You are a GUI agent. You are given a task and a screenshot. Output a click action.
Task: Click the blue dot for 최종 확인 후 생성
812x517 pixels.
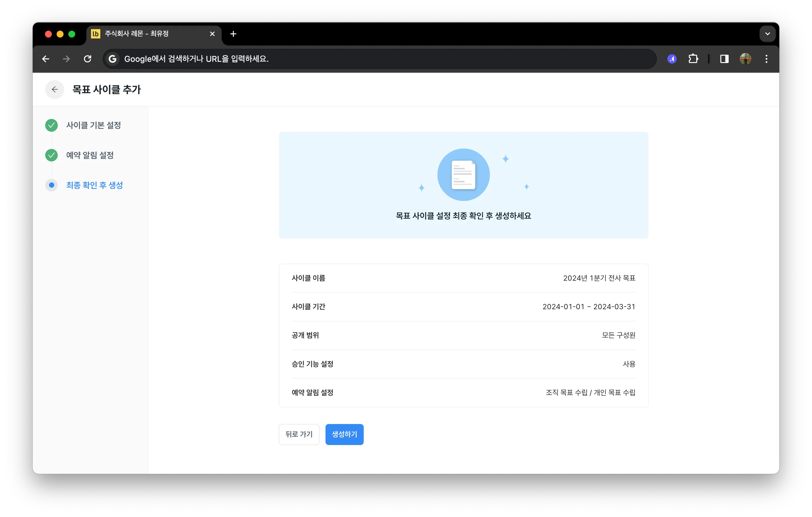click(x=52, y=185)
